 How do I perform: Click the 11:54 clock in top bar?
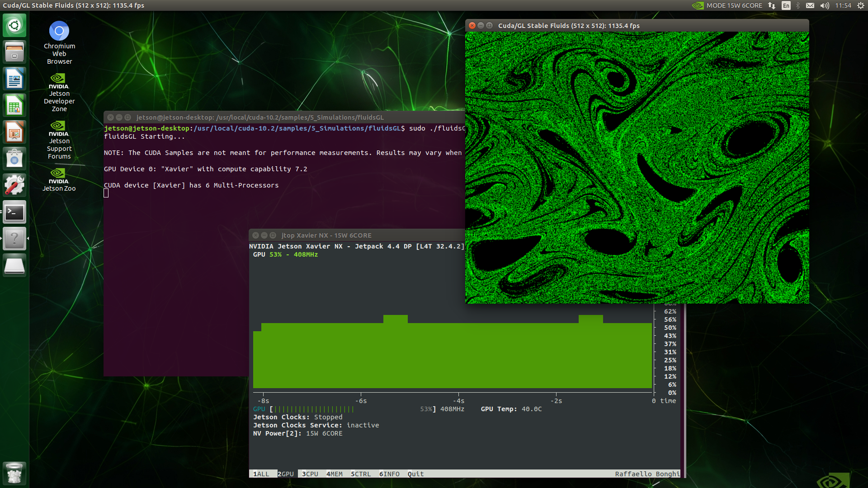[843, 5]
